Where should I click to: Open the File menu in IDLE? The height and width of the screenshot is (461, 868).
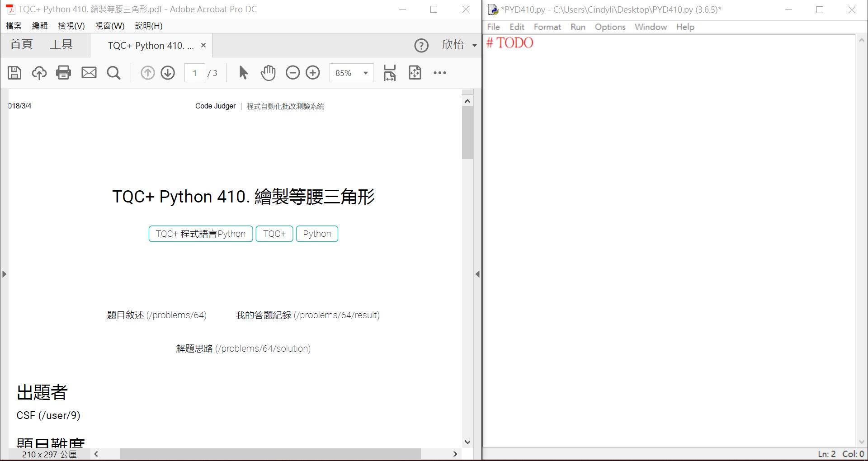pyautogui.click(x=493, y=27)
